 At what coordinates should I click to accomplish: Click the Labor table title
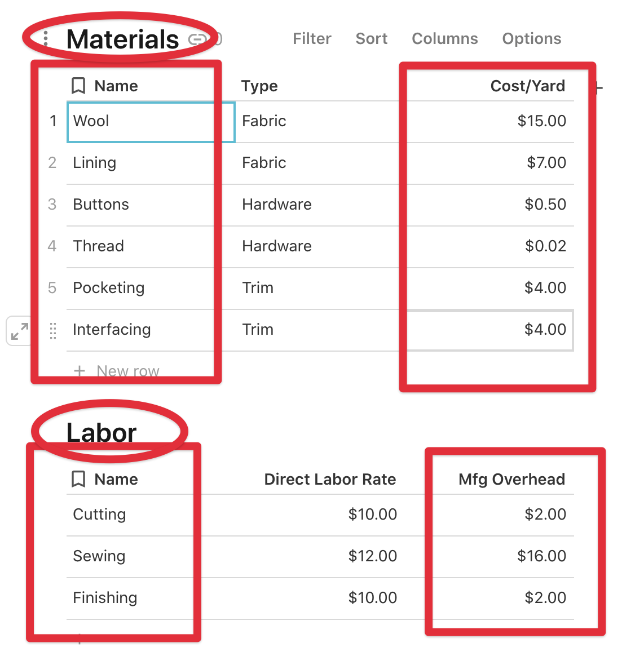click(x=102, y=432)
